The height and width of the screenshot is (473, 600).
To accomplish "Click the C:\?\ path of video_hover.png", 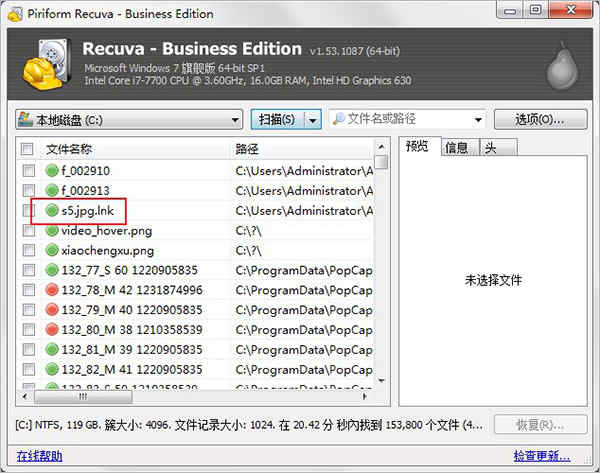I will [248, 231].
